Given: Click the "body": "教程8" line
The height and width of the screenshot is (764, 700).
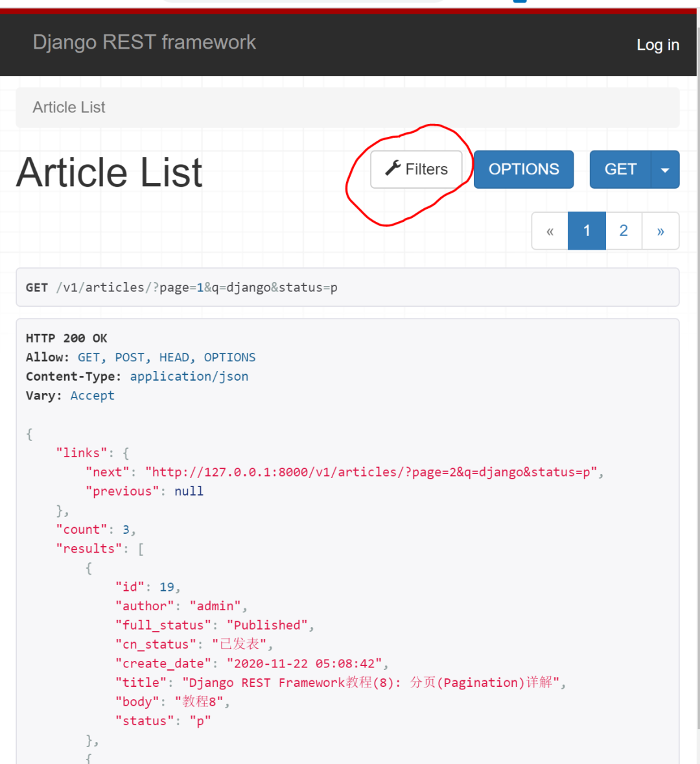Looking at the screenshot, I should pos(172,702).
